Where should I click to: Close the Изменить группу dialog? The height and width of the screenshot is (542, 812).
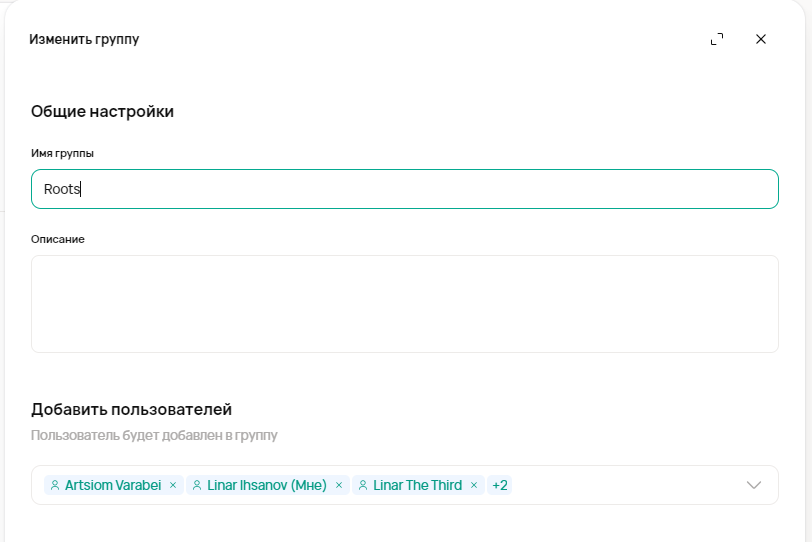pos(760,39)
